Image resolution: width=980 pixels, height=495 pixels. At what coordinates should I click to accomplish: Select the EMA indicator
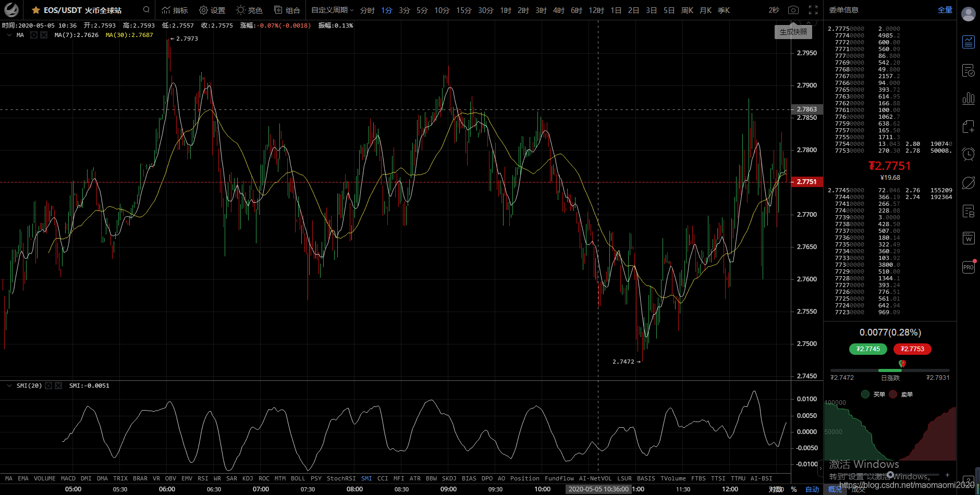(23, 478)
